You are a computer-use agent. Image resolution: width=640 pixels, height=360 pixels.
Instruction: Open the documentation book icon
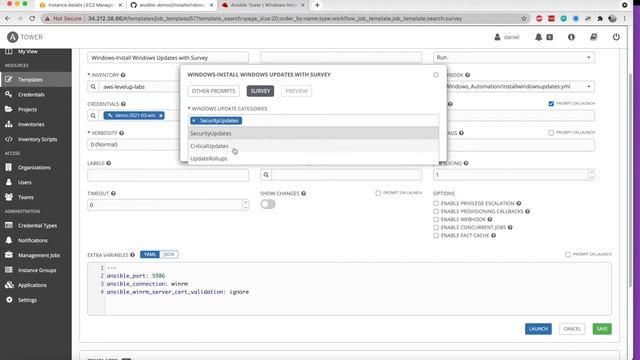click(x=593, y=37)
